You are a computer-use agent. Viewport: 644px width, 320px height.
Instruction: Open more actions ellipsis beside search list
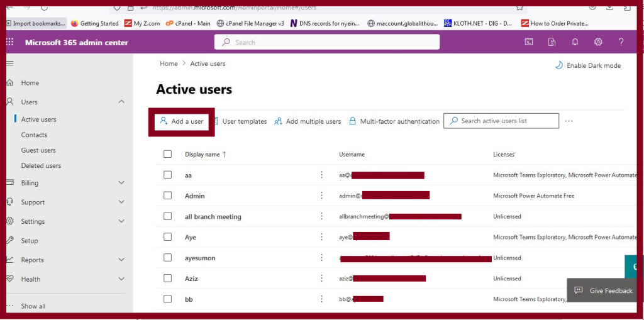(x=569, y=121)
